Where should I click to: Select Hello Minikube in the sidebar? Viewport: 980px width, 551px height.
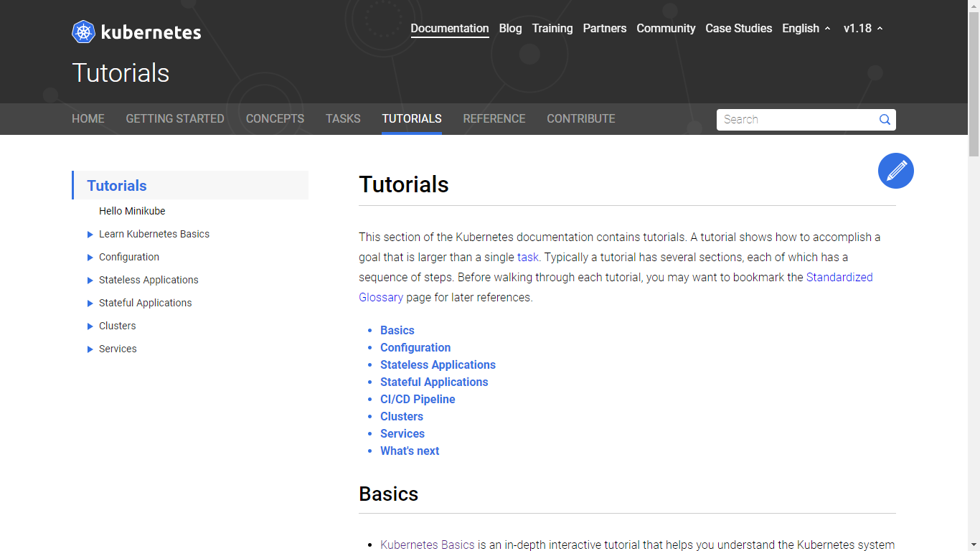pos(132,212)
